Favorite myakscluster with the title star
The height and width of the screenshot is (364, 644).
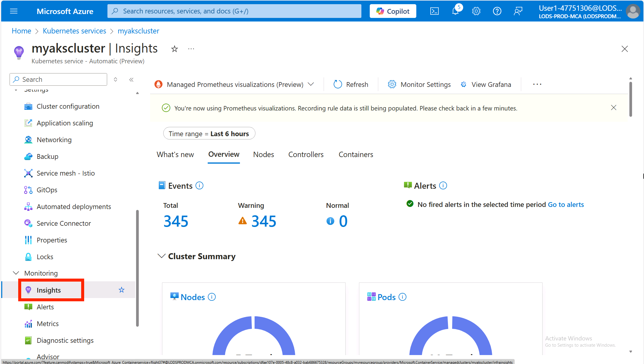pyautogui.click(x=175, y=49)
